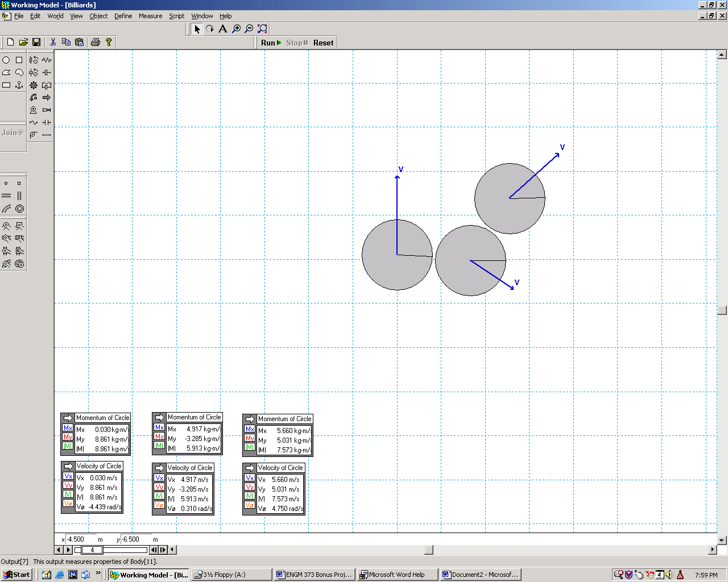Click the Reset button
The image size is (728, 582).
click(x=323, y=43)
